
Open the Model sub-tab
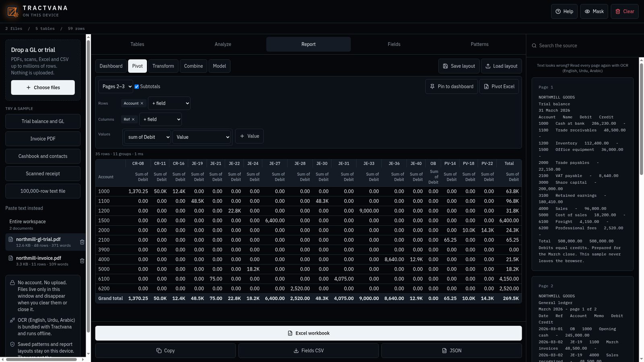tap(219, 66)
